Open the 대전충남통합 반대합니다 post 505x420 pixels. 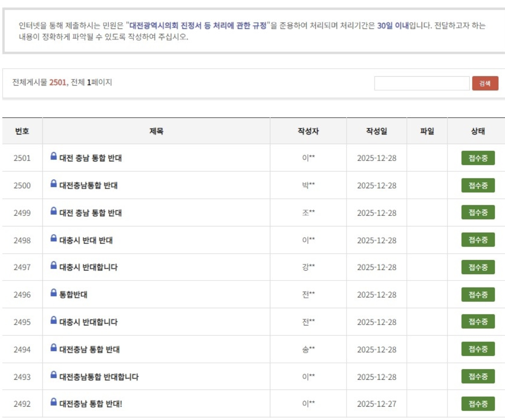[99, 377]
